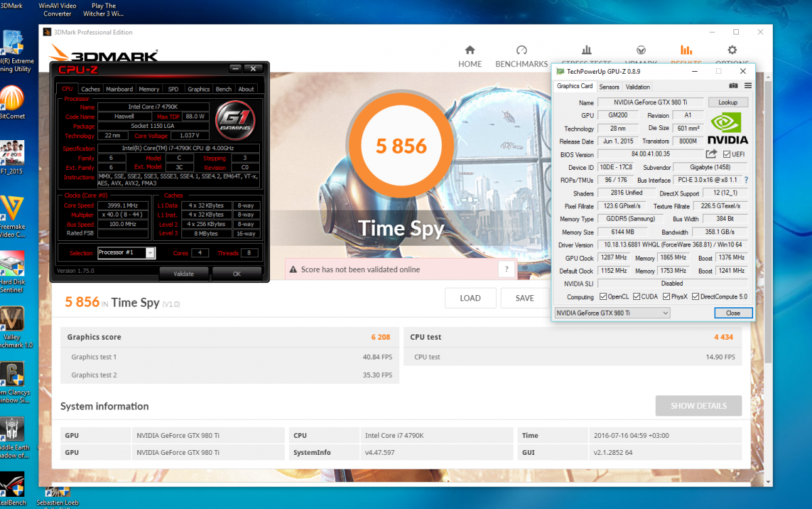
Task: Switch to the Sensors tab in GPU-Z
Action: click(609, 87)
